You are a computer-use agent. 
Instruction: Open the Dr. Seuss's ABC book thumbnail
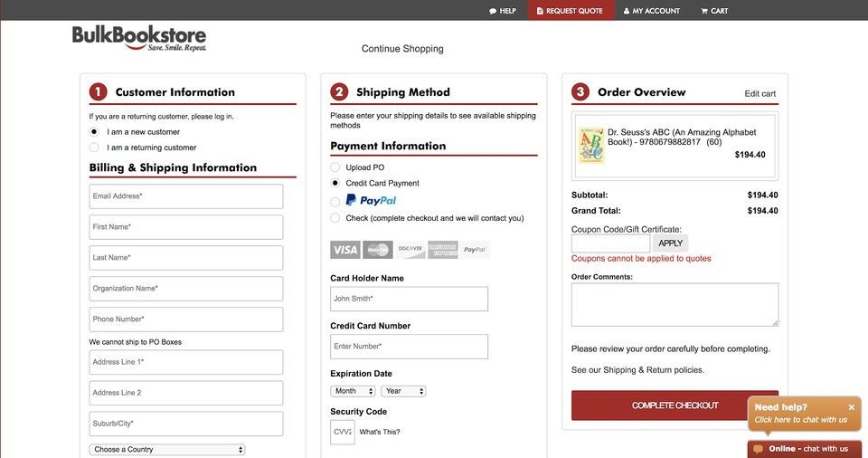(591, 145)
